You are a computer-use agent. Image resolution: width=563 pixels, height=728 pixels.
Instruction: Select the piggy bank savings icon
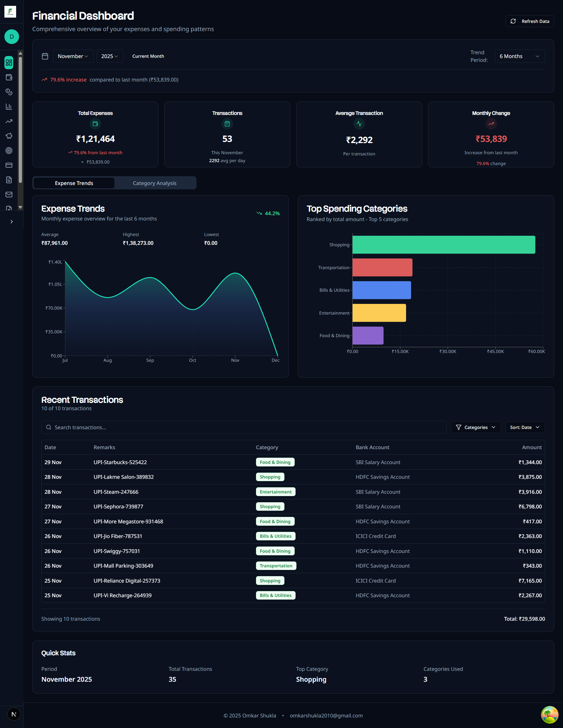point(9,136)
